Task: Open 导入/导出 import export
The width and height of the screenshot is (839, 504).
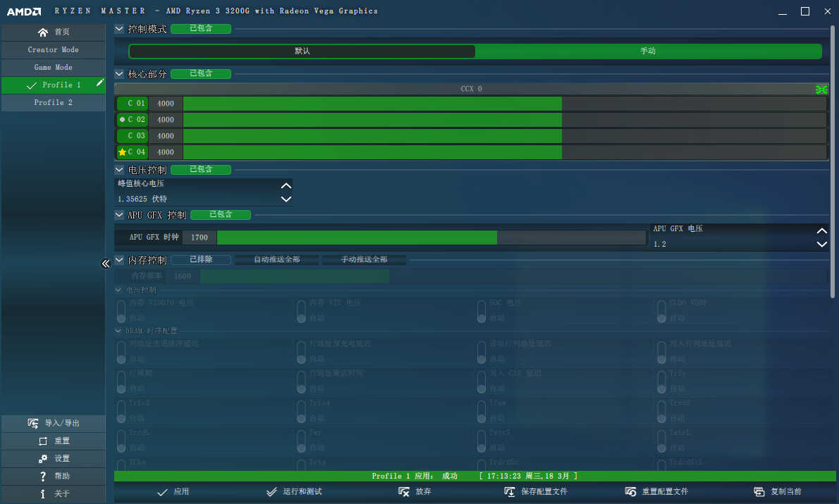Action: coord(53,423)
